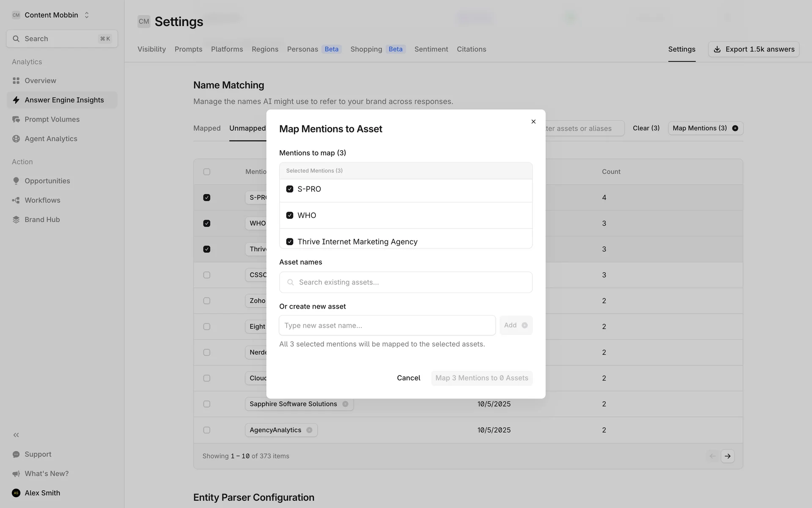The height and width of the screenshot is (508, 812).
Task: Click Export 1.5k answers button
Action: point(754,49)
